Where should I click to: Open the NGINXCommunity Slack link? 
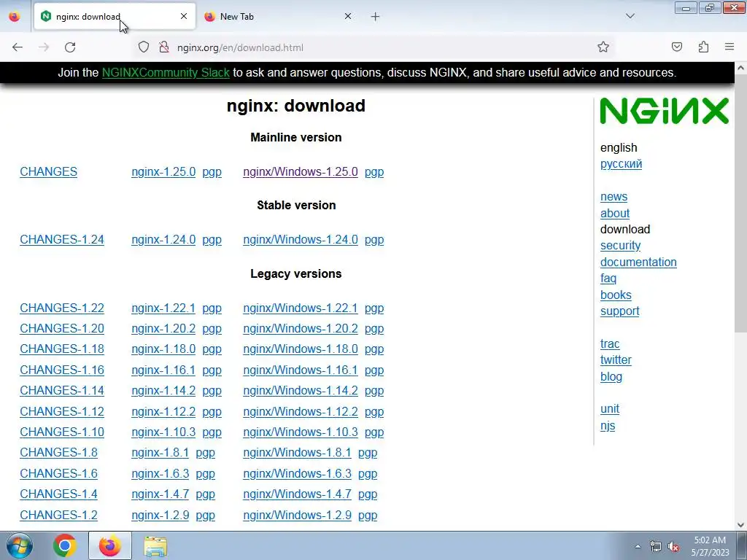pyautogui.click(x=166, y=72)
